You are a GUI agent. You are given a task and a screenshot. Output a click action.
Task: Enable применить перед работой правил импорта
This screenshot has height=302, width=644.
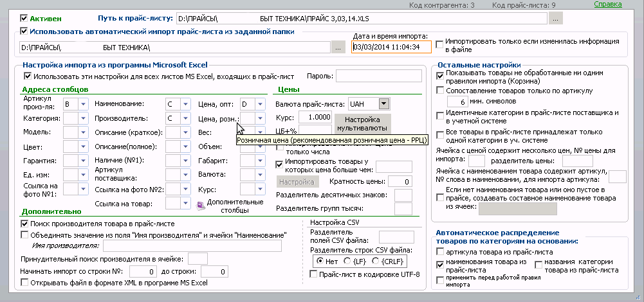[x=440, y=280]
